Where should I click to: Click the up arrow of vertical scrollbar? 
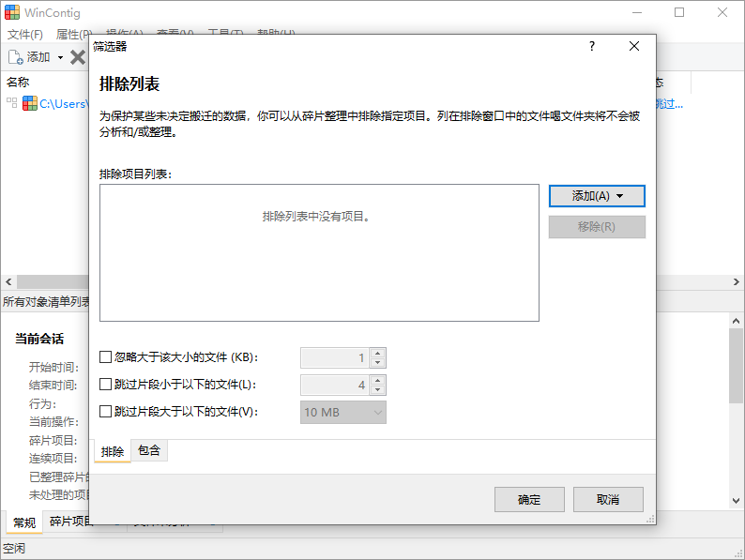(736, 321)
